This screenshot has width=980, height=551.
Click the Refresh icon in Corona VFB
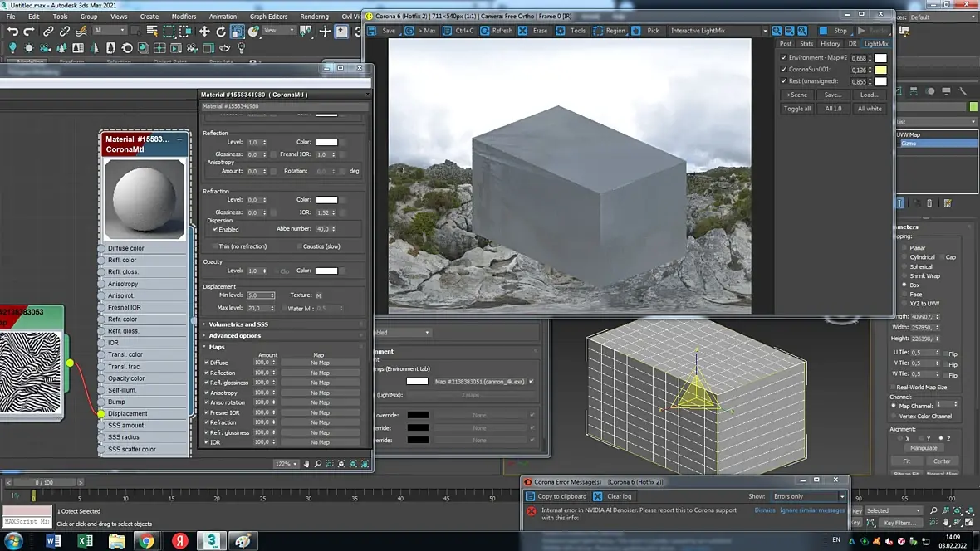click(x=486, y=31)
